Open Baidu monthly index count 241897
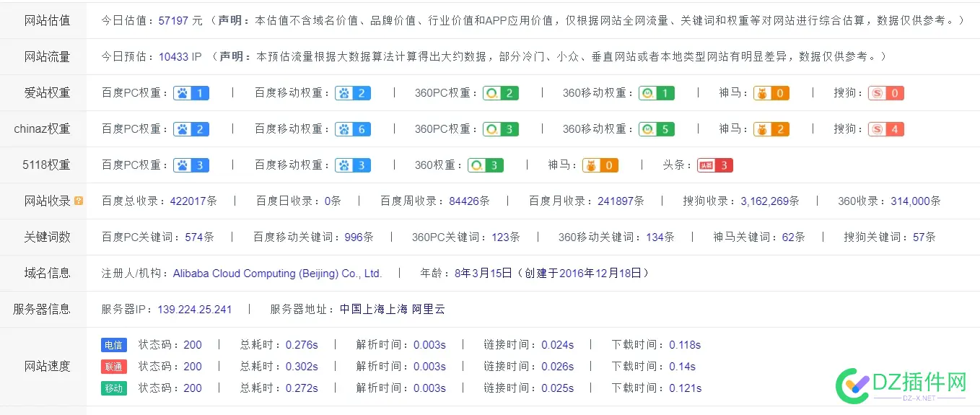The width and height of the screenshot is (980, 415). click(x=616, y=201)
